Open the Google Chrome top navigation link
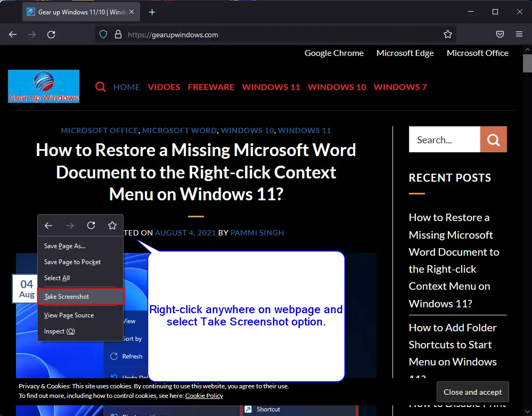 334,53
